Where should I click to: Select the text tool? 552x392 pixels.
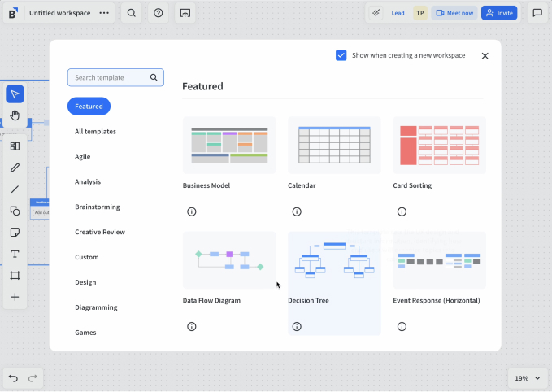[x=15, y=255]
